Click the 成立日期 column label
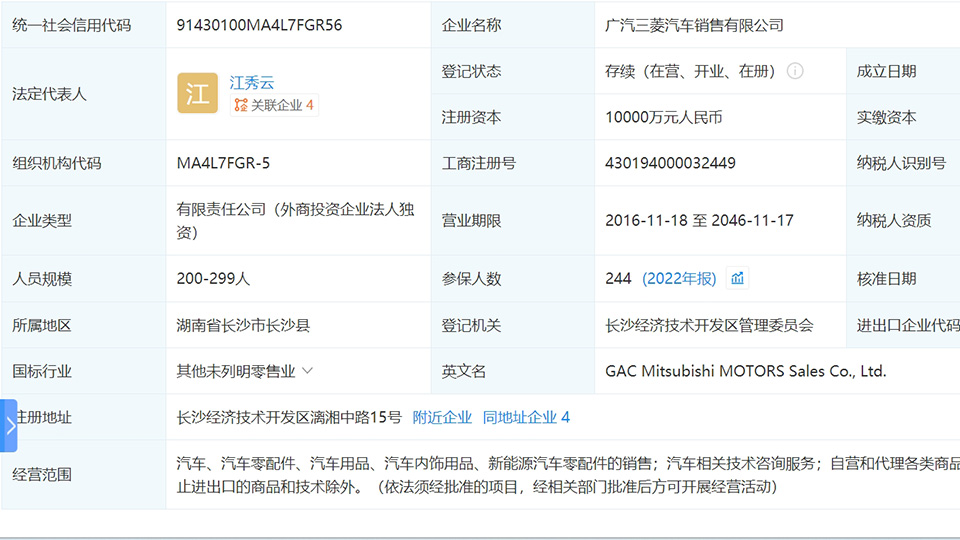The width and height of the screenshot is (960, 540). [886, 71]
